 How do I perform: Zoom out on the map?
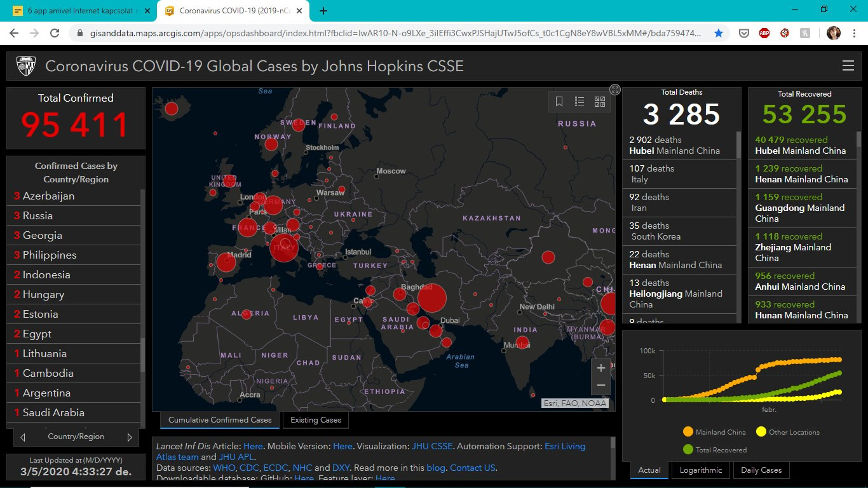[x=601, y=385]
